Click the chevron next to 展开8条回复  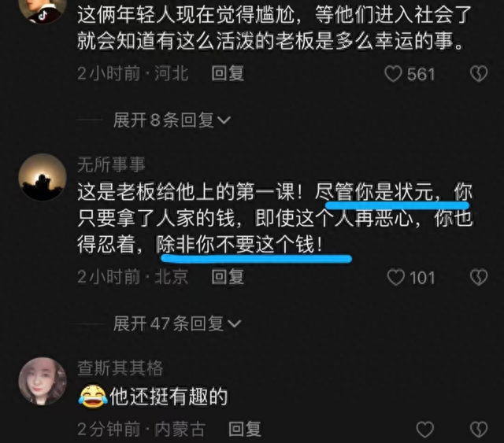point(224,120)
